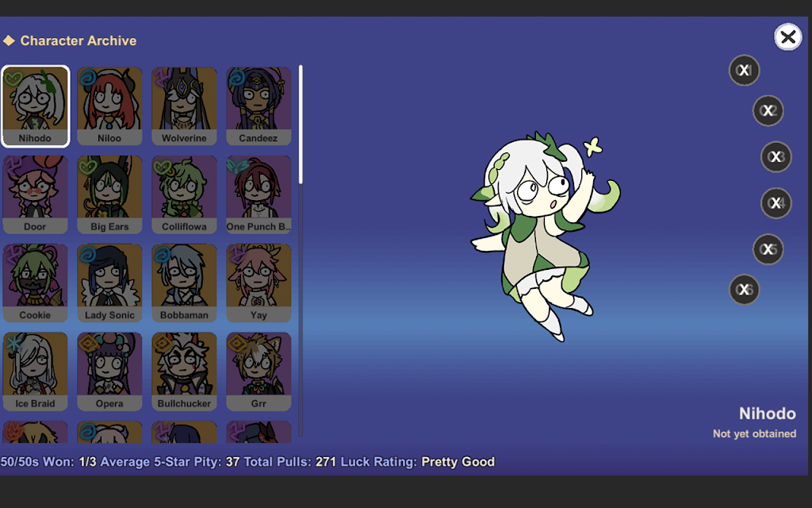This screenshot has height=508, width=812.
Task: Open the Lady Sonic character entry
Action: (x=109, y=283)
